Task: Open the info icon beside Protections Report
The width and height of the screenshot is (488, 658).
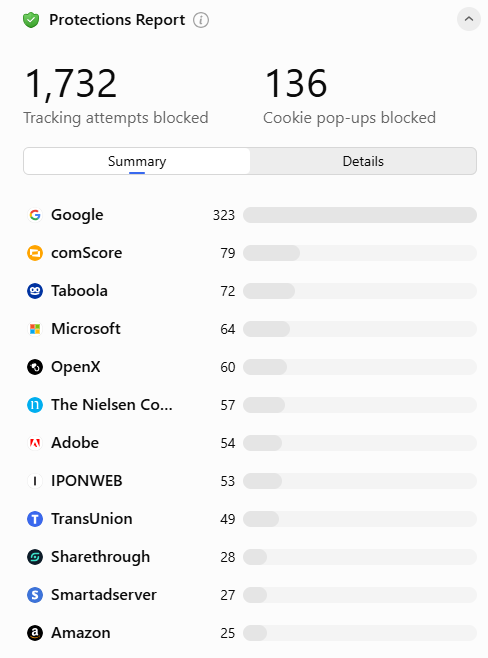Action: coord(201,20)
